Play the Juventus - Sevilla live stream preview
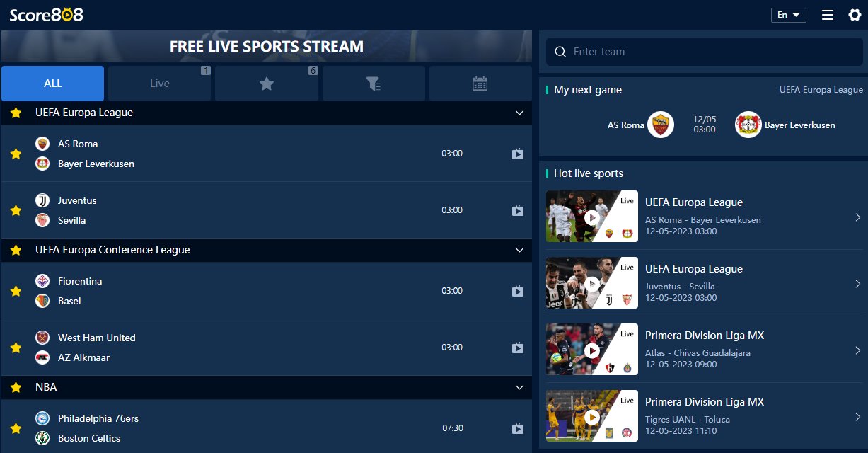The image size is (868, 453). click(591, 282)
